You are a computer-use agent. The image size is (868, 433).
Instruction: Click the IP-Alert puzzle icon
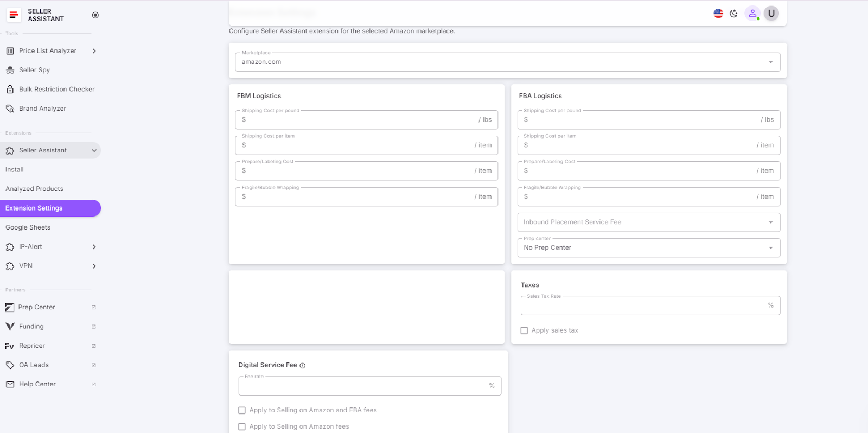[x=10, y=247]
